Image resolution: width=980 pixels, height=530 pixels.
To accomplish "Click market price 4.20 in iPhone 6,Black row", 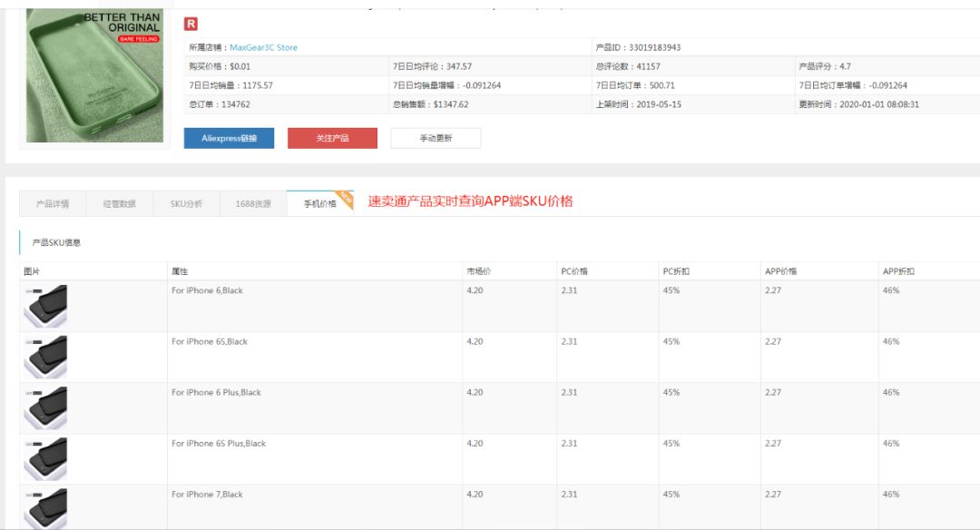I will click(x=475, y=290).
